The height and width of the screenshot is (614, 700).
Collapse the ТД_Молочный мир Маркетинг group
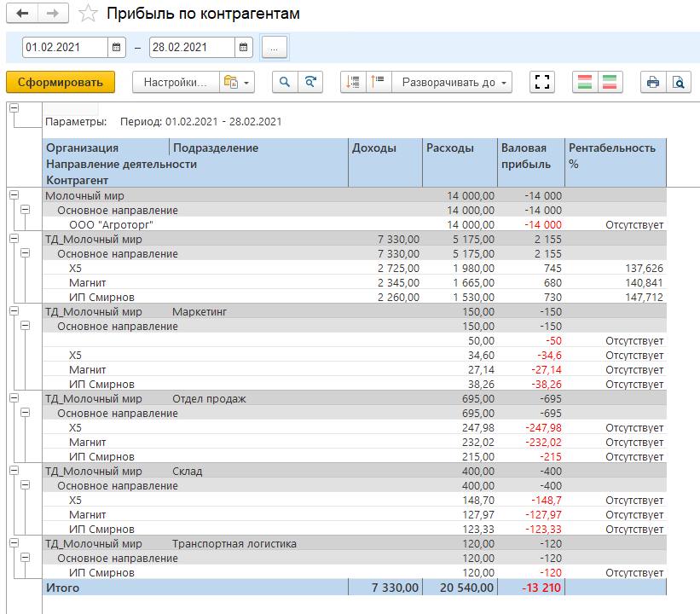click(x=13, y=311)
